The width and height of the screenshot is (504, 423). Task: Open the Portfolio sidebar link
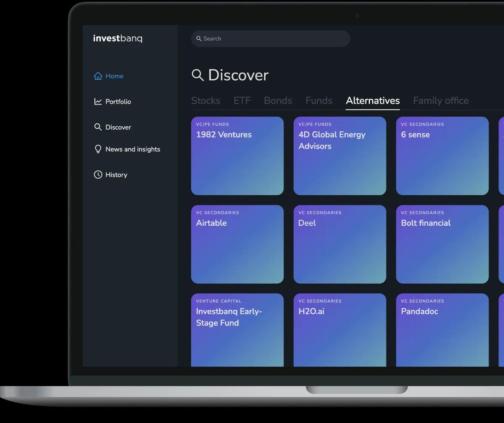pyautogui.click(x=112, y=102)
